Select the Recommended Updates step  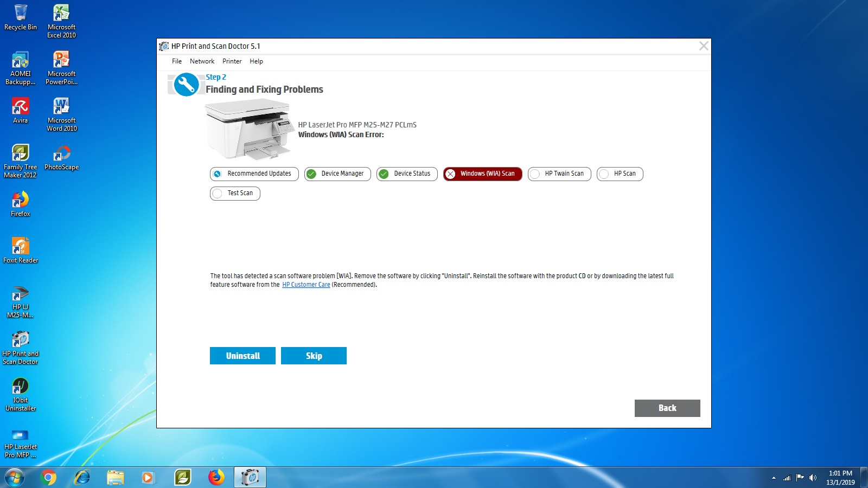(x=254, y=174)
